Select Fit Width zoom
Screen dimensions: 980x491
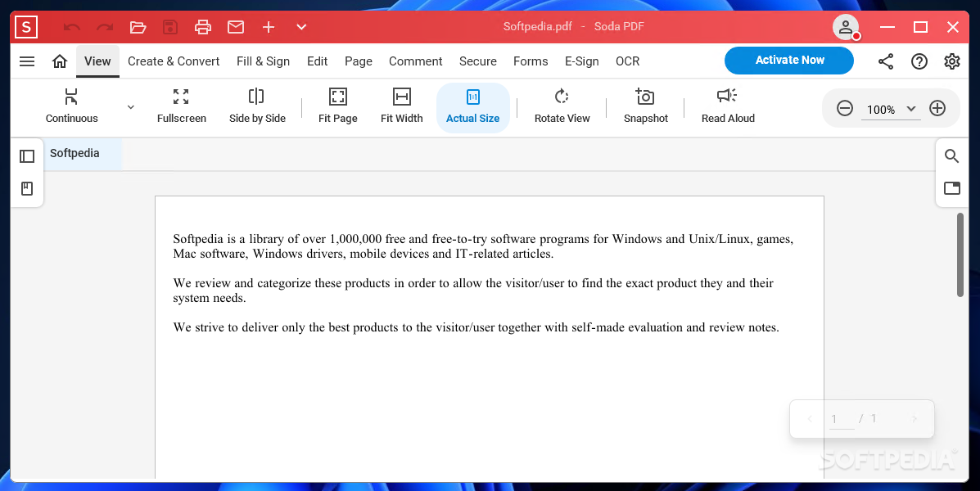pyautogui.click(x=401, y=106)
